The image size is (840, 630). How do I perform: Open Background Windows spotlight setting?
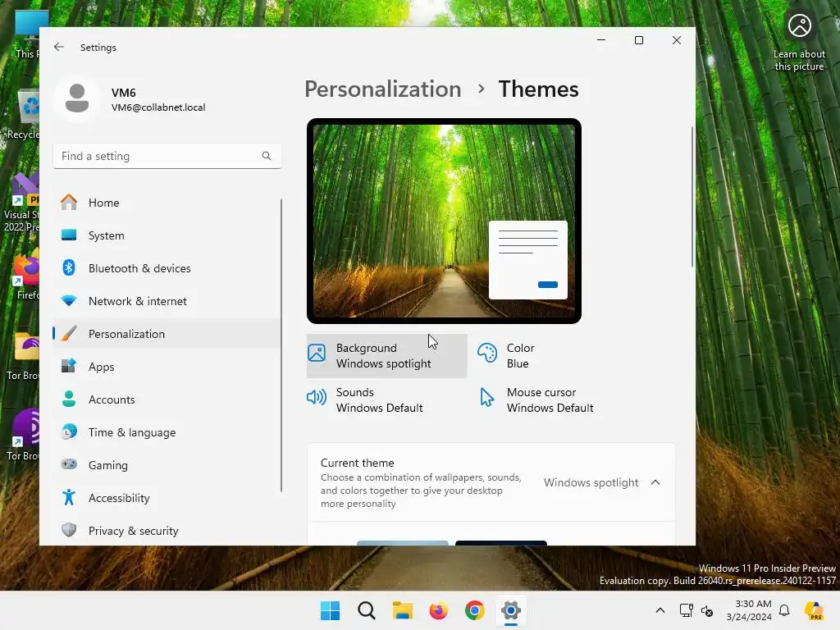[x=387, y=356]
